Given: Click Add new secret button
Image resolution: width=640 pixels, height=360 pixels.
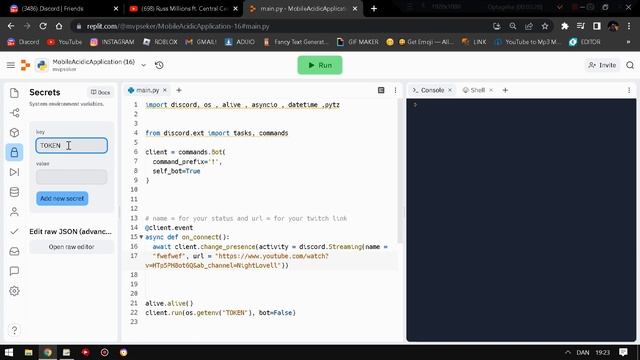Looking at the screenshot, I should point(62,198).
